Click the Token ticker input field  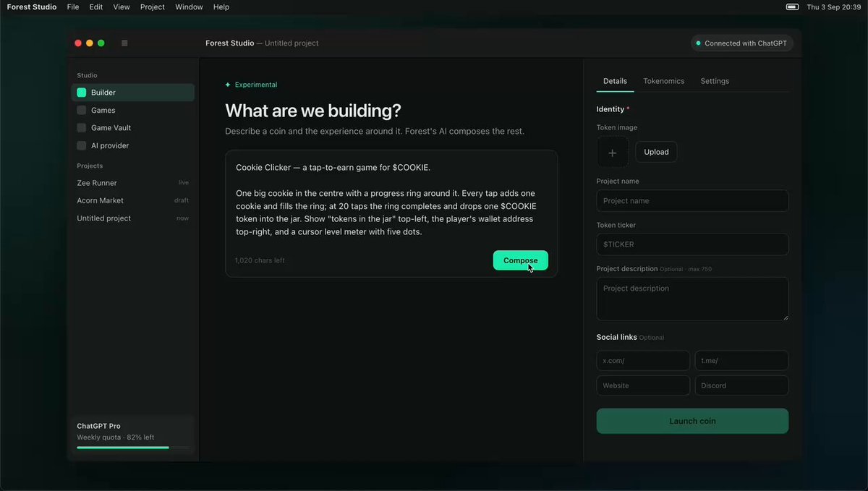click(x=692, y=244)
